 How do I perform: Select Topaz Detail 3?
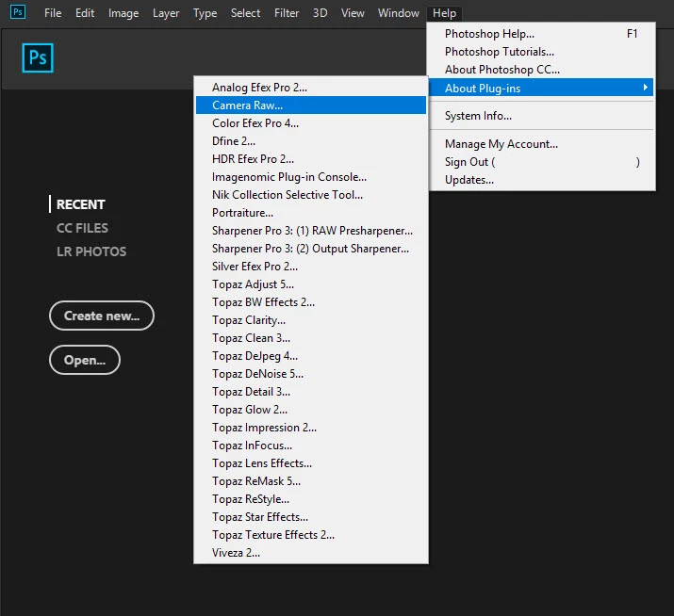(311, 392)
